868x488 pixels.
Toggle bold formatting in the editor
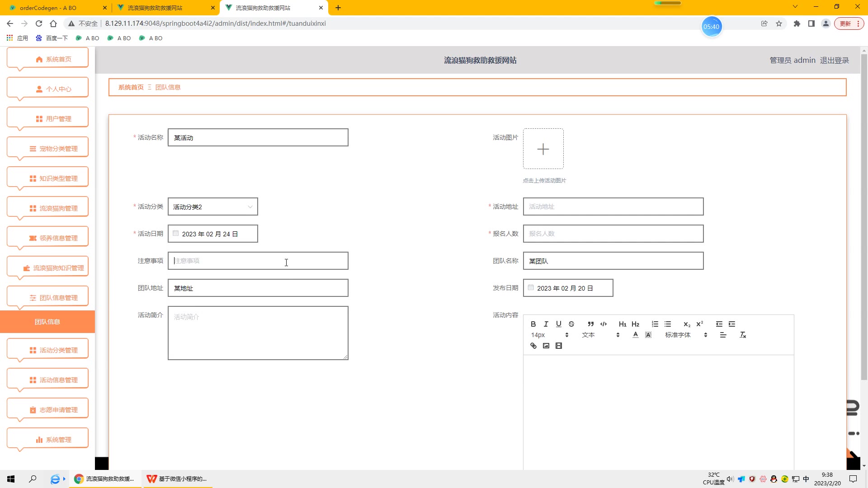coord(533,324)
